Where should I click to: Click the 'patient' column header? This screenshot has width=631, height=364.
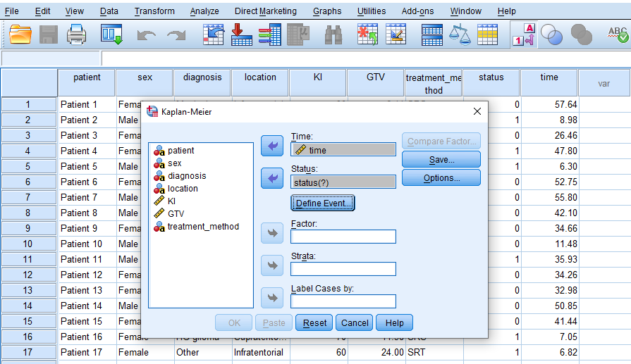click(87, 83)
